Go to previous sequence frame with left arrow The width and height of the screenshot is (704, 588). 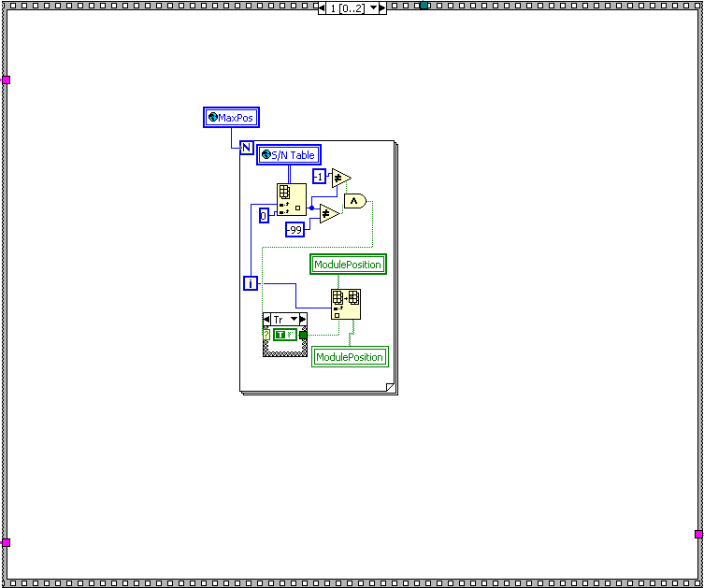click(x=323, y=7)
